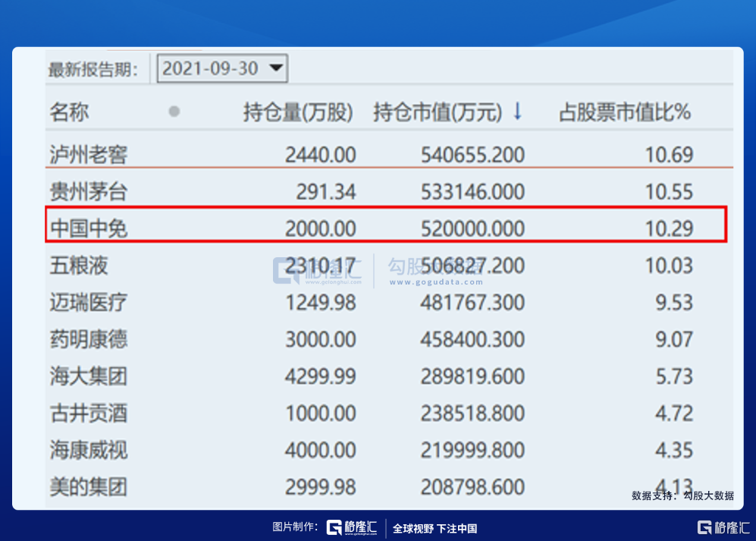Click the percentage 10.29

pyautogui.click(x=670, y=228)
